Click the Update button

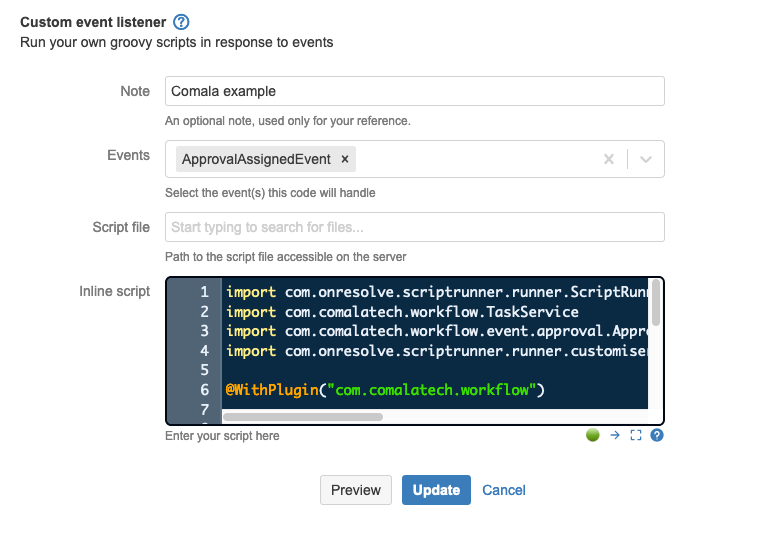(x=436, y=490)
